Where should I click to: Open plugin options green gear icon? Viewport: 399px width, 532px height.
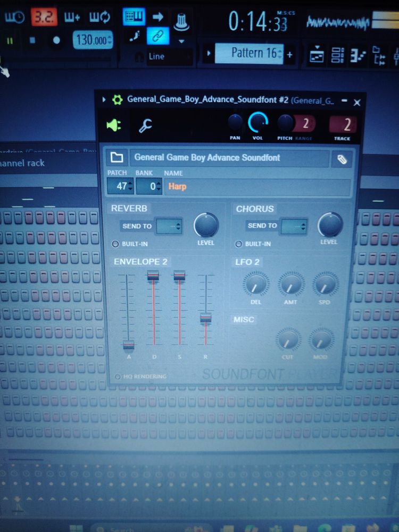tap(118, 100)
